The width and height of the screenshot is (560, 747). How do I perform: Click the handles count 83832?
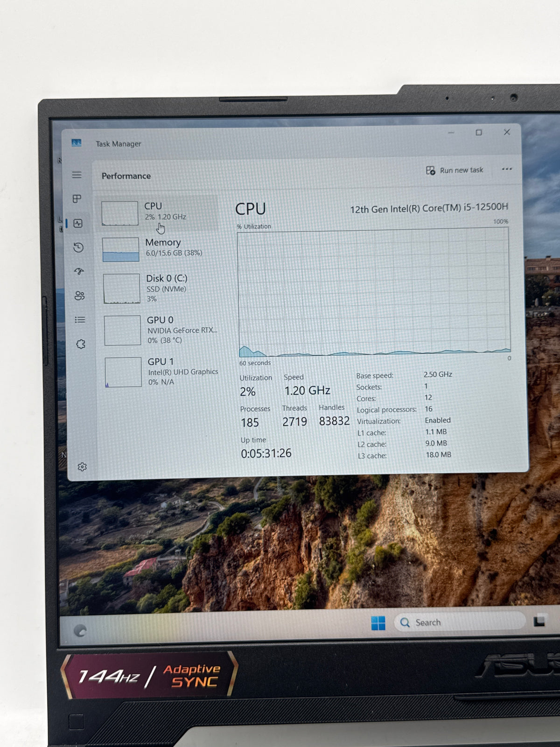pos(334,421)
